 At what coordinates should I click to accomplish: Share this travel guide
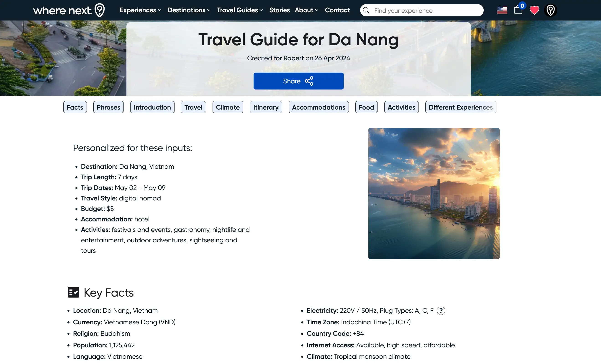click(x=298, y=81)
